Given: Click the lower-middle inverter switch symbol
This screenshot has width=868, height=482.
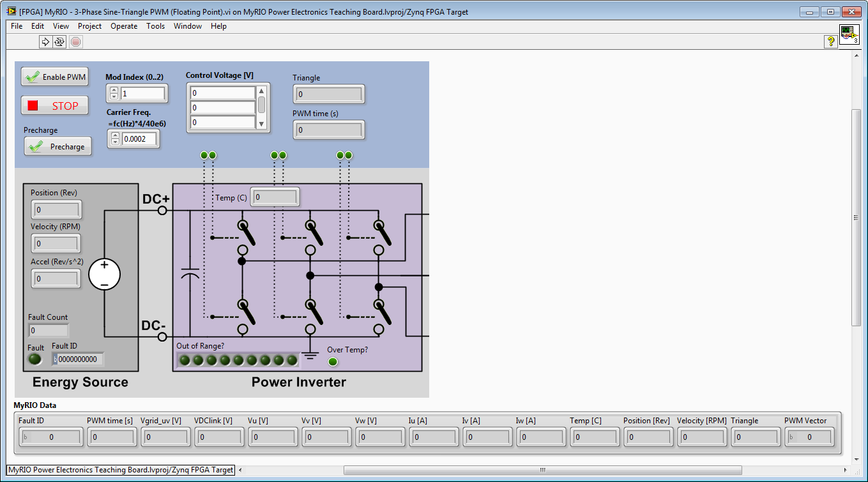Looking at the screenshot, I should [313, 316].
